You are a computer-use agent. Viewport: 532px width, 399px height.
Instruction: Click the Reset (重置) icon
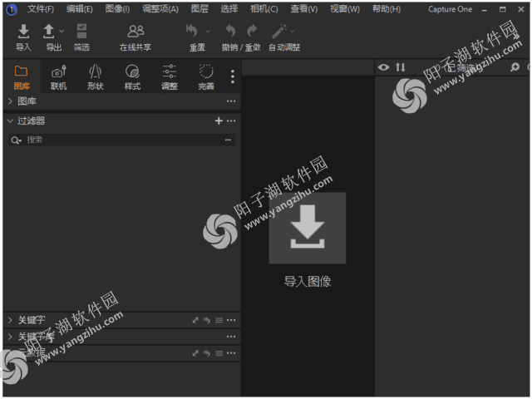click(192, 31)
